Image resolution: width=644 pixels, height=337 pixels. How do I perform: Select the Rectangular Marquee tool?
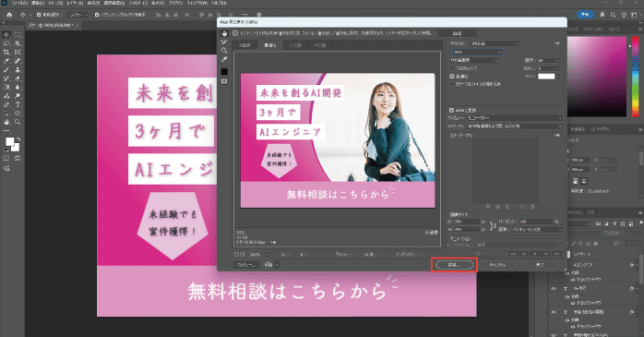point(18,34)
